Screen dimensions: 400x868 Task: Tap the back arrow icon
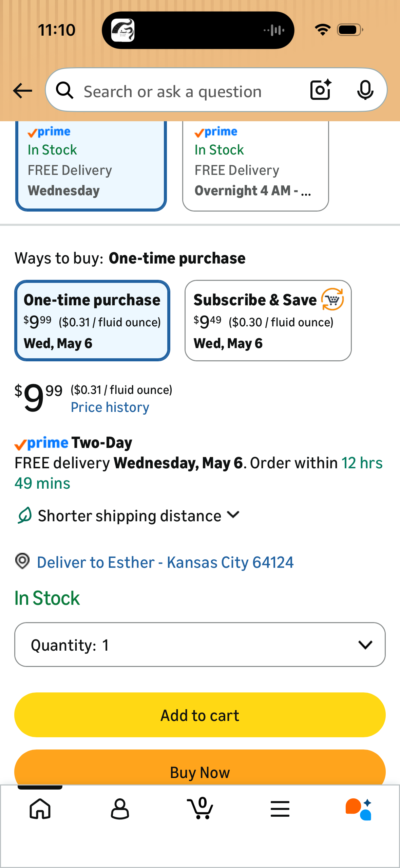22,91
